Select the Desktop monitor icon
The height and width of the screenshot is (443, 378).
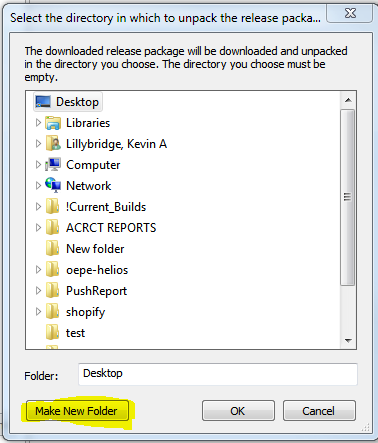[x=43, y=102]
